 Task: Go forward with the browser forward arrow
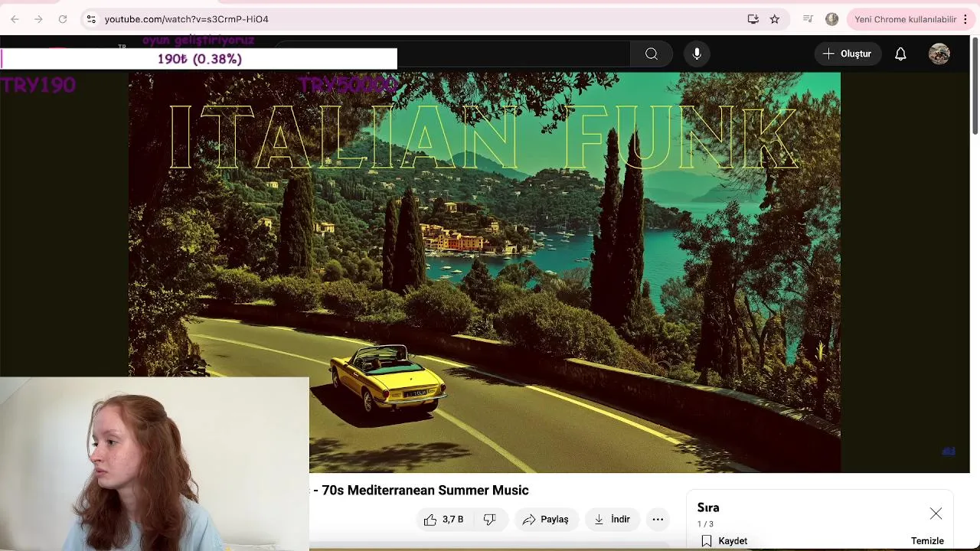(x=38, y=19)
